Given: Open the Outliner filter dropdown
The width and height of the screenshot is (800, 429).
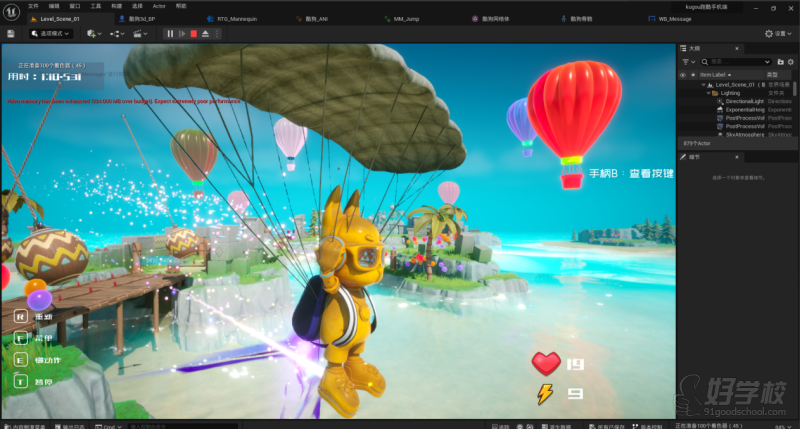Looking at the screenshot, I should pos(686,61).
